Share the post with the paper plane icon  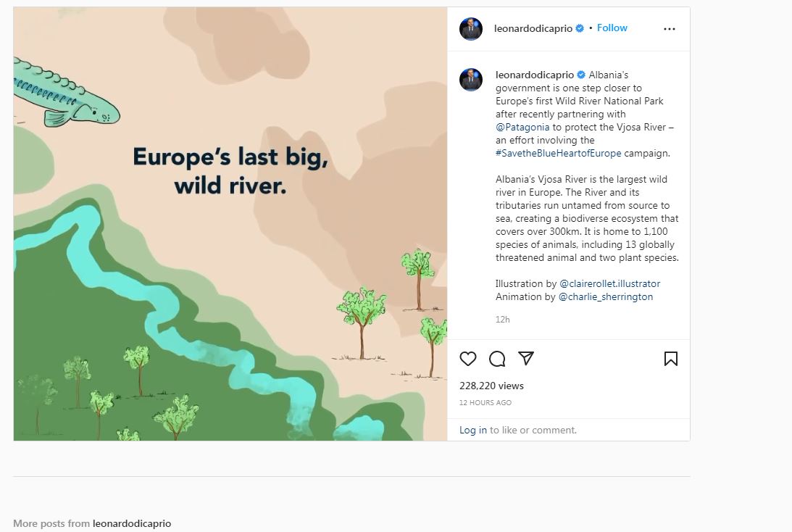click(526, 358)
